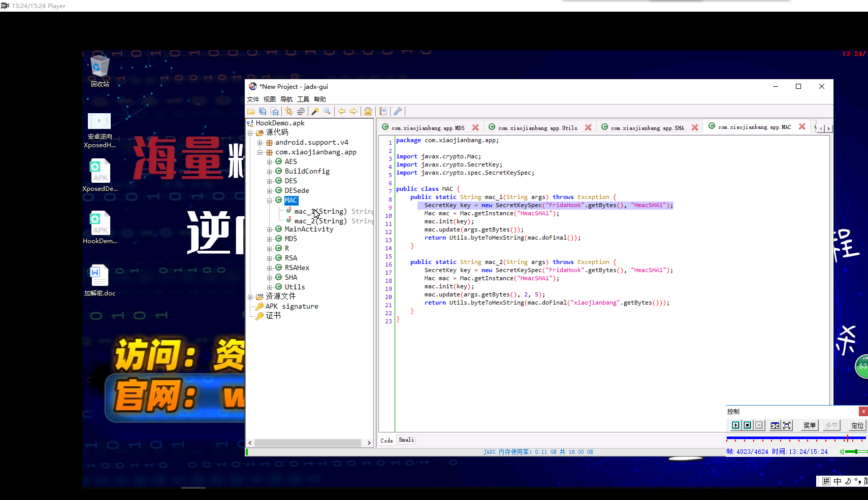Open the 帮助 menu

(320, 99)
